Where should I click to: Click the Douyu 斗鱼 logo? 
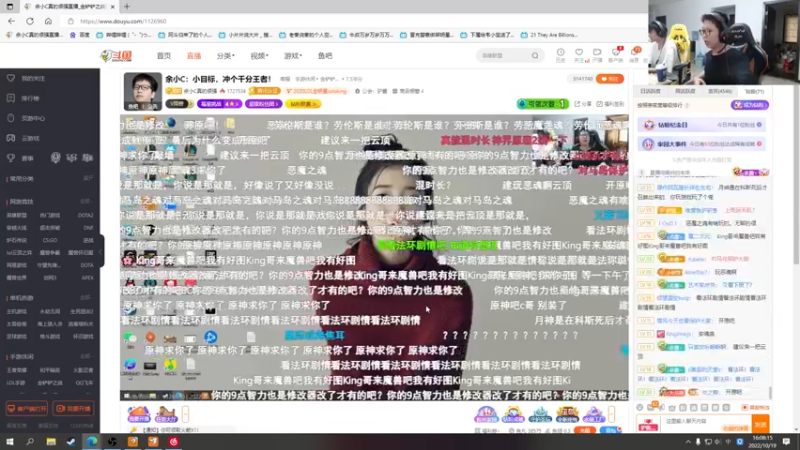point(116,56)
